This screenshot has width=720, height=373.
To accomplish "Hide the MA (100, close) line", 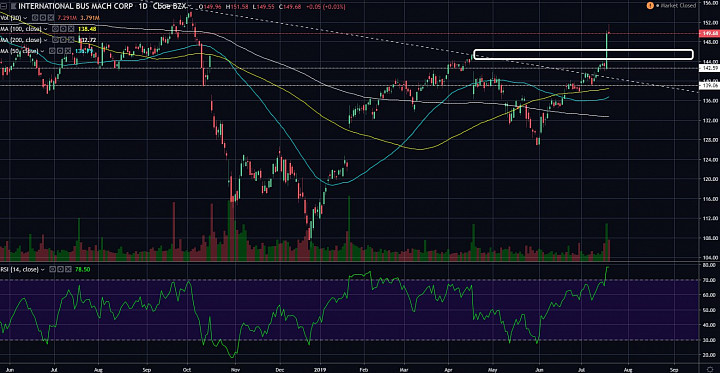I will coord(55,29).
